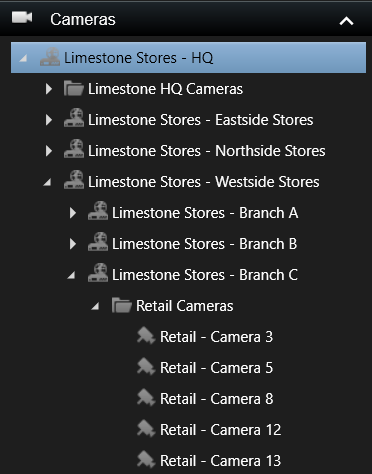The width and height of the screenshot is (372, 474).
Task: Collapse the Cameras panel with the chevron
Action: (x=346, y=21)
